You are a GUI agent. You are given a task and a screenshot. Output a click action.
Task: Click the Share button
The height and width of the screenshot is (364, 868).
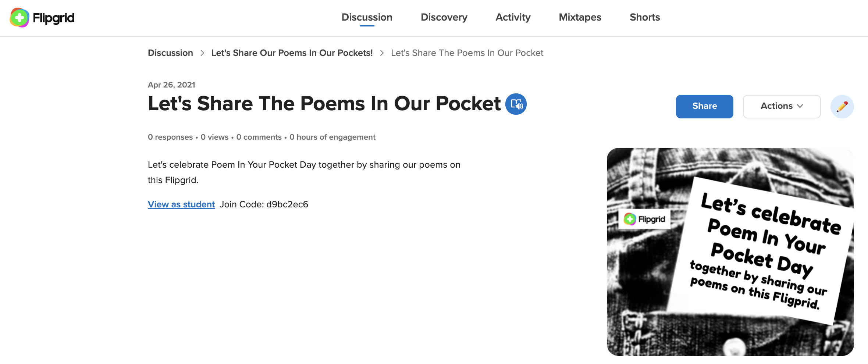pyautogui.click(x=704, y=106)
